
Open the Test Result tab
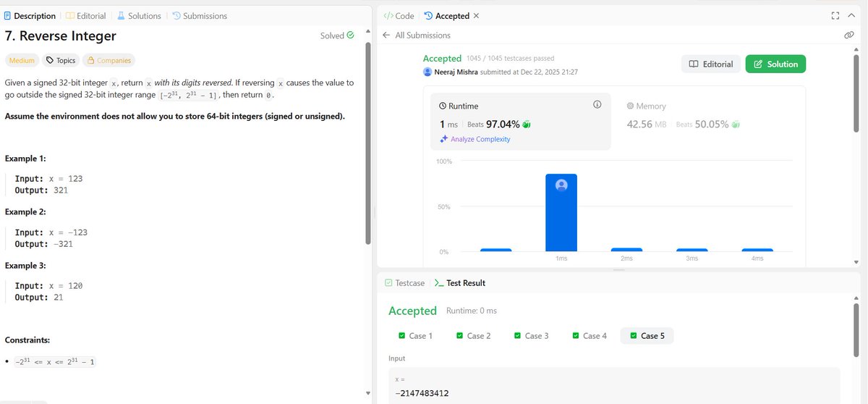coord(459,283)
